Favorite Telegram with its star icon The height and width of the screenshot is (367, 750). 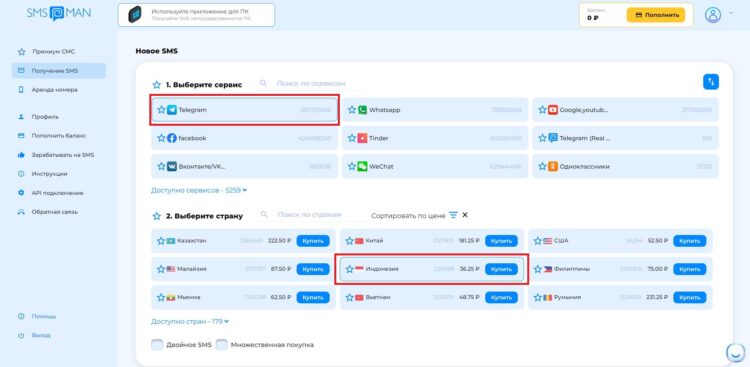(161, 110)
